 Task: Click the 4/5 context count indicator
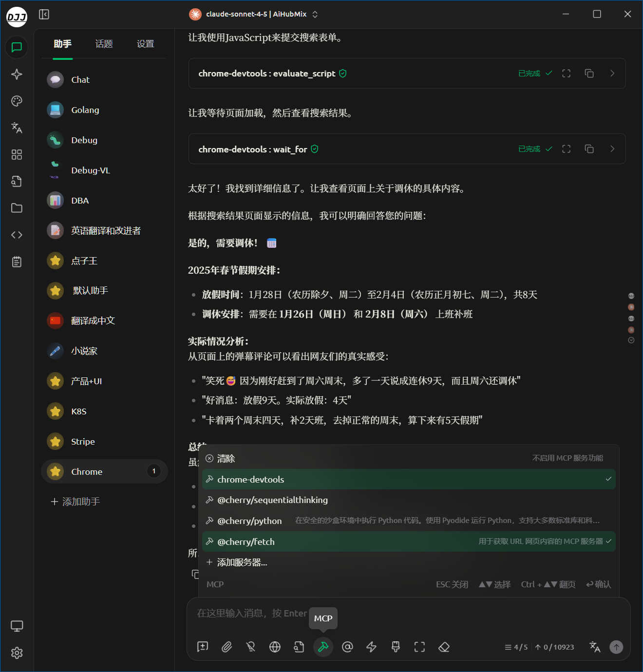[x=516, y=647]
